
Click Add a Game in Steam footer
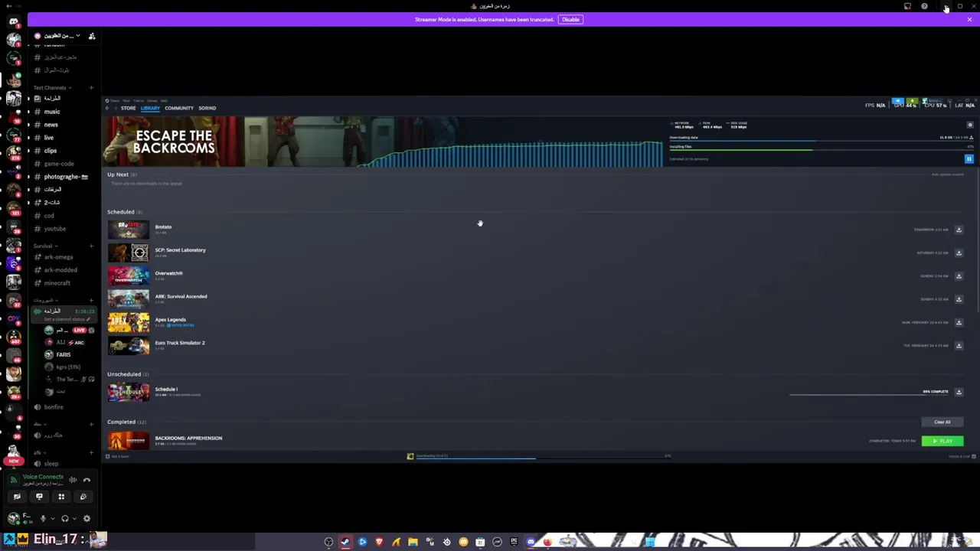[118, 457]
